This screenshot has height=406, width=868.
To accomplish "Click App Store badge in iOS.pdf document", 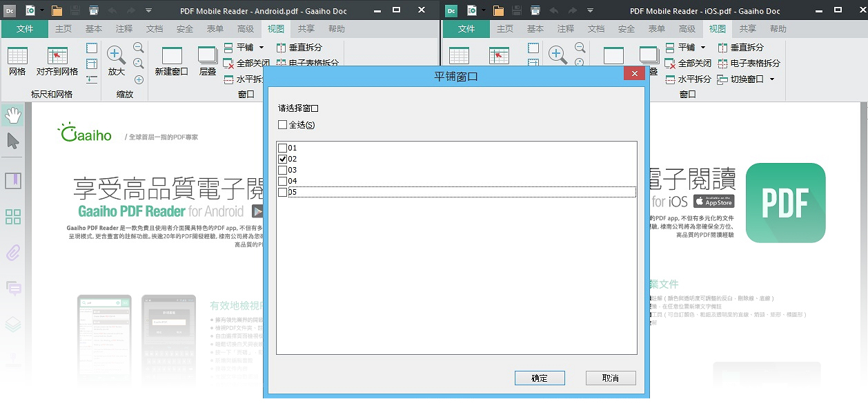I will [x=713, y=202].
